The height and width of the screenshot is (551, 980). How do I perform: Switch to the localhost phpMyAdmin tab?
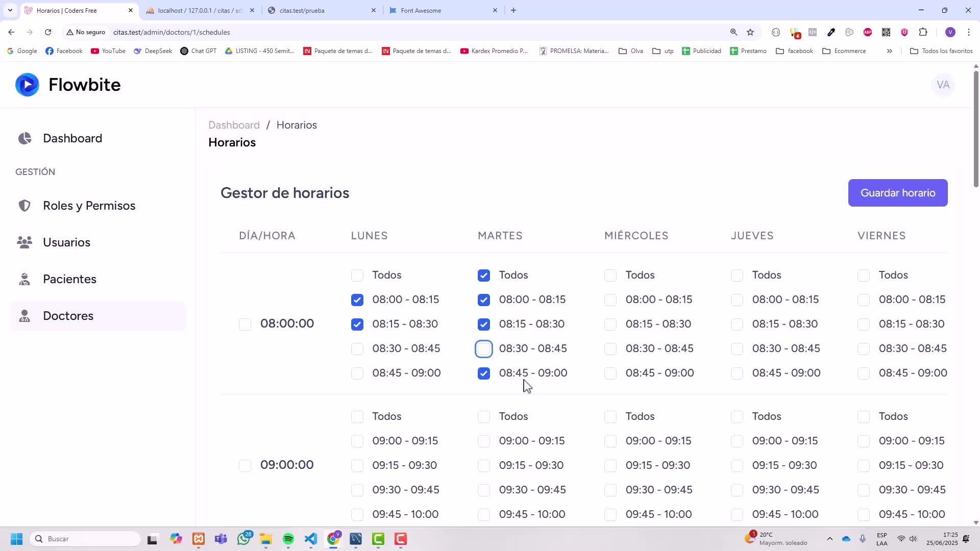pos(200,10)
